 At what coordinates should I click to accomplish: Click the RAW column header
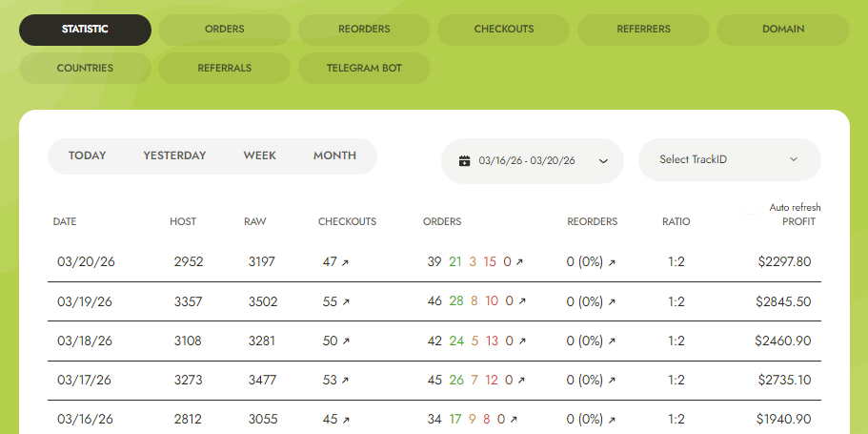pos(254,221)
